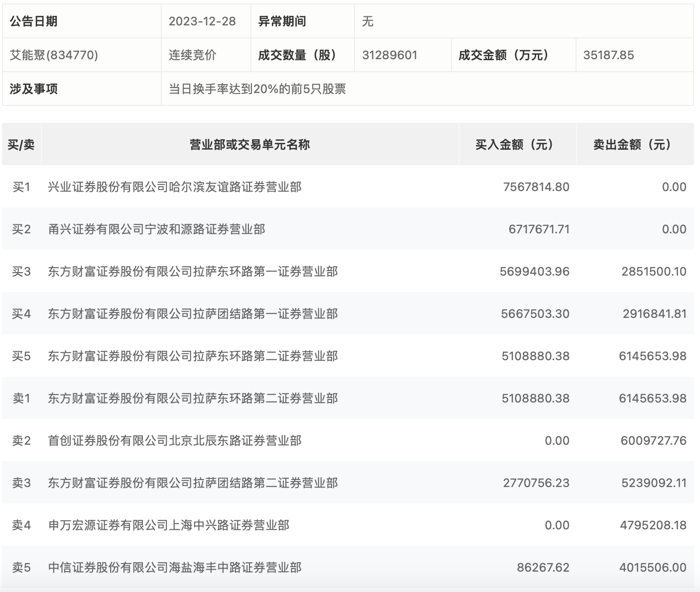Screen dimensions: 700x592
Task: Select sell amount 6009727.76
Action: [654, 440]
